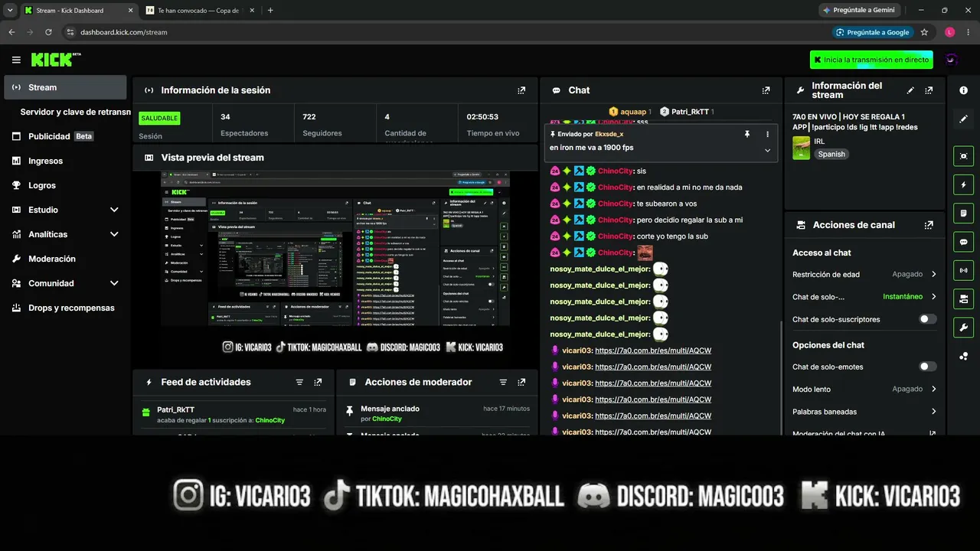Toggle the stream preview widget in right toolbar
The height and width of the screenshot is (551, 980).
(x=963, y=156)
